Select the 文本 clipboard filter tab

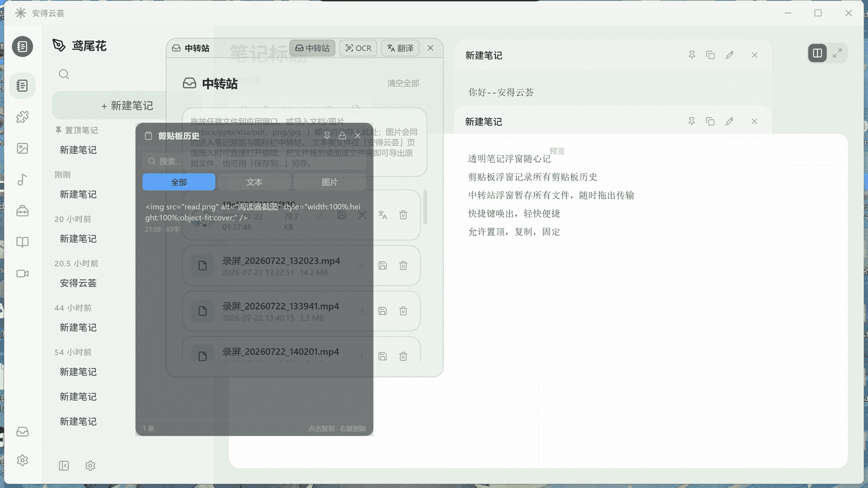pyautogui.click(x=254, y=182)
